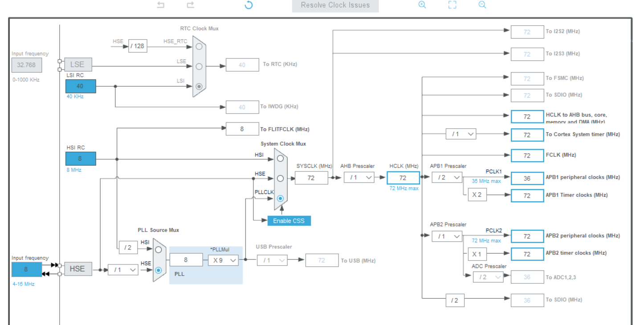Open the HSE /1 divider dropdown
Screen dimensions: 644x325
click(123, 270)
